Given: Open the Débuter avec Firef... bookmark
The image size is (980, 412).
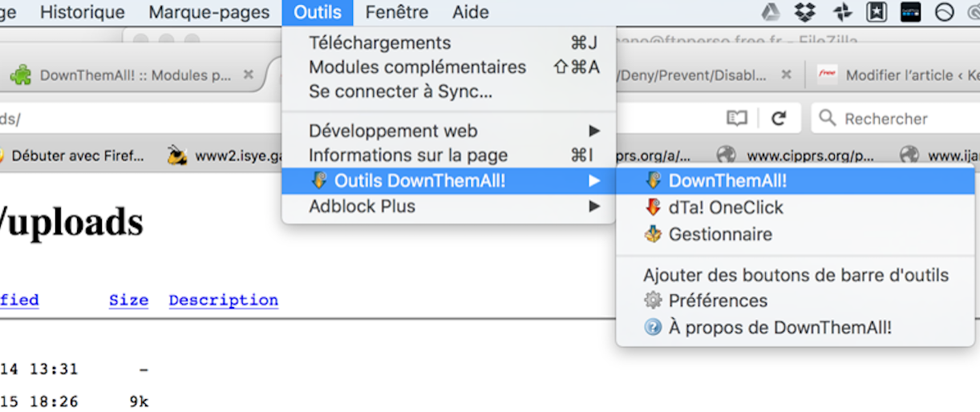Looking at the screenshot, I should click(x=71, y=156).
